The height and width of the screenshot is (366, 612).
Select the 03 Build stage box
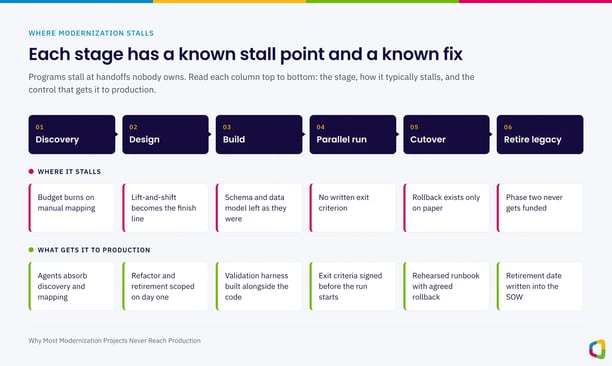259,134
